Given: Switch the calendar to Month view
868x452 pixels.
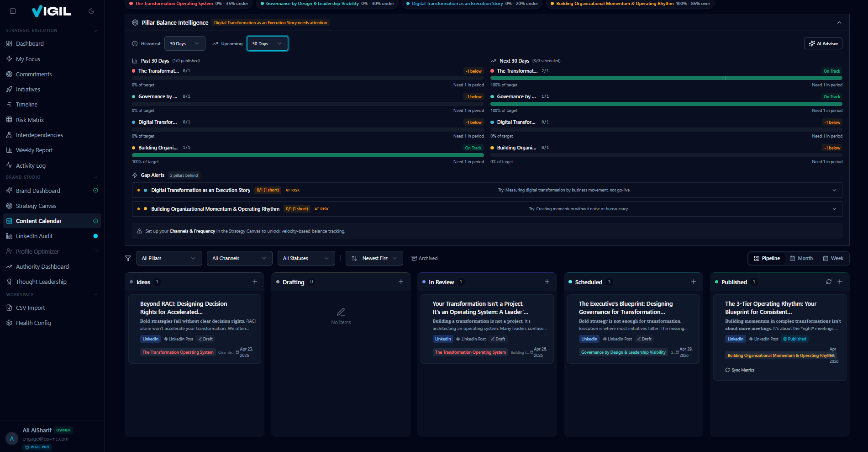Looking at the screenshot, I should (801, 258).
